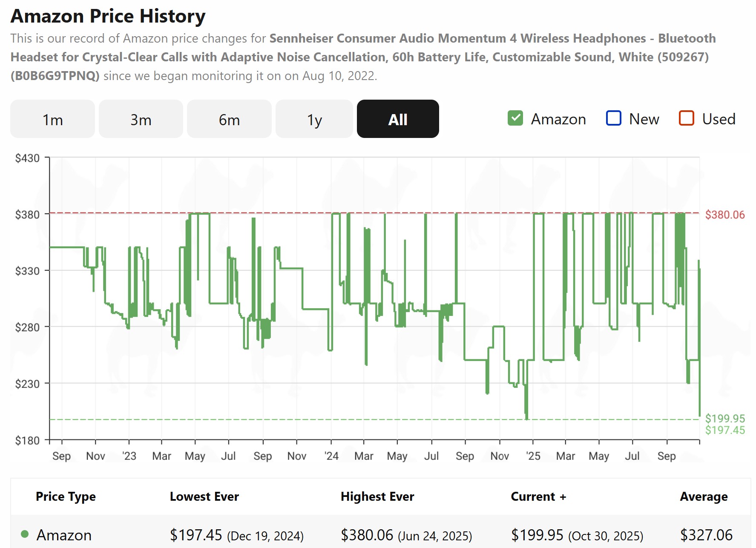
Task: Select the 3m time range button
Action: [x=141, y=119]
